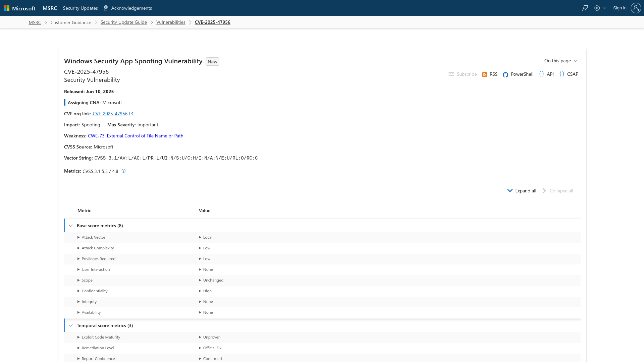Click the Metric column header
Viewport: 644px width, 362px height.
point(84,210)
